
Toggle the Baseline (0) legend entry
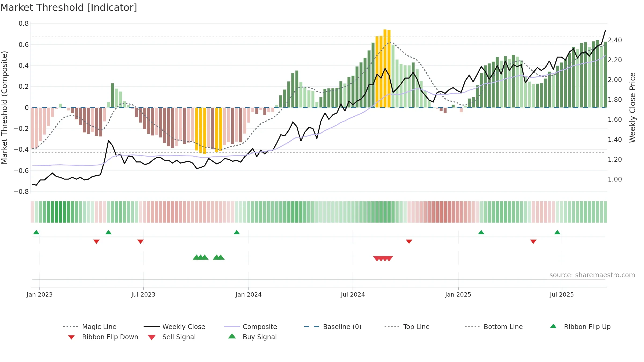[x=333, y=327]
